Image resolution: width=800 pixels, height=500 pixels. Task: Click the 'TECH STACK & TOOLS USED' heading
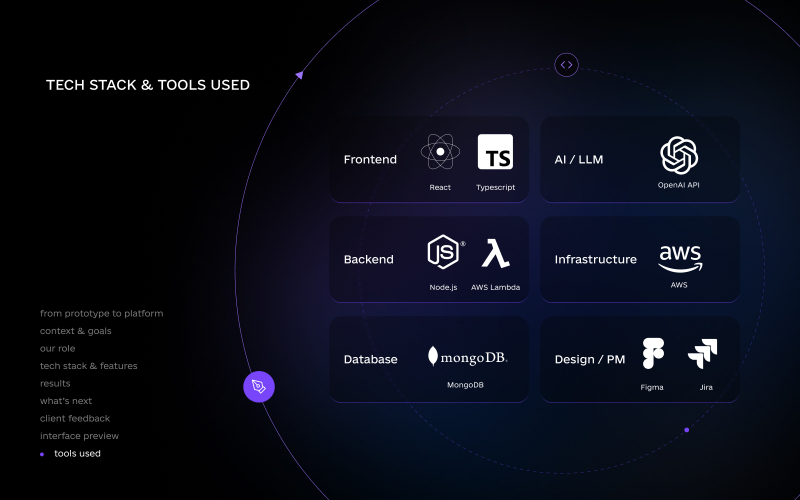pyautogui.click(x=148, y=85)
